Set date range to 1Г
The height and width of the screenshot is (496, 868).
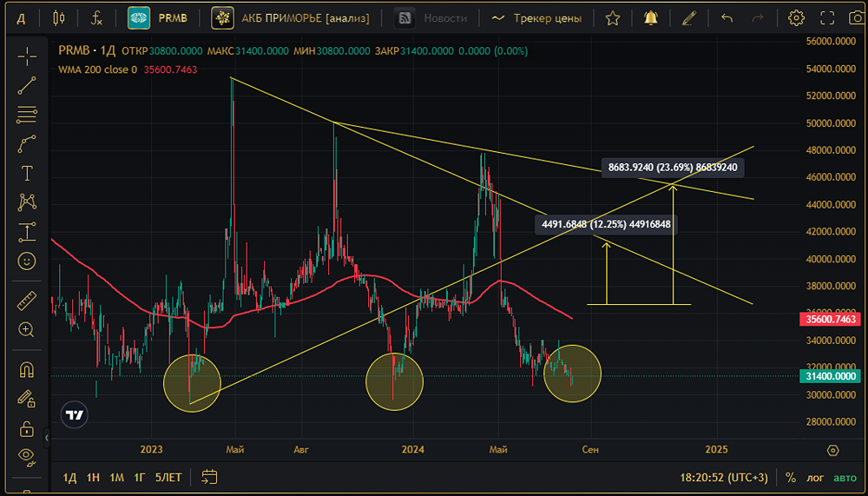pos(140,477)
